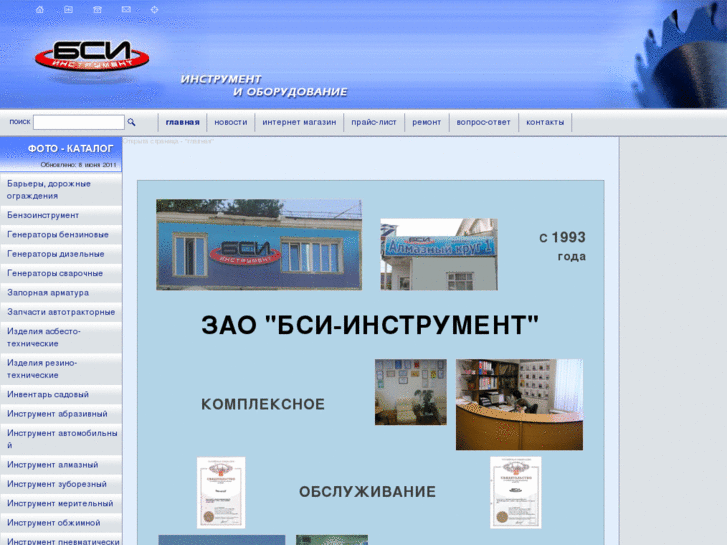Image resolution: width=727 pixels, height=545 pixels.
Task: Click the crosshair sitemap icon in the header
Action: coord(154,9)
